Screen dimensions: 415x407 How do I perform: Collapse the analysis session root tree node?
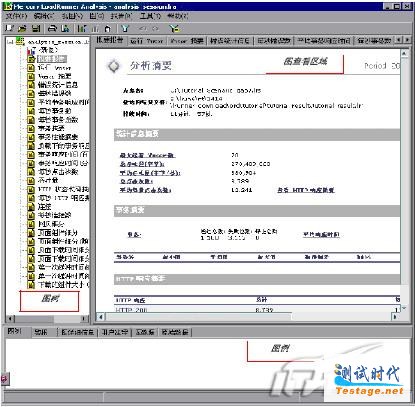[x=10, y=42]
